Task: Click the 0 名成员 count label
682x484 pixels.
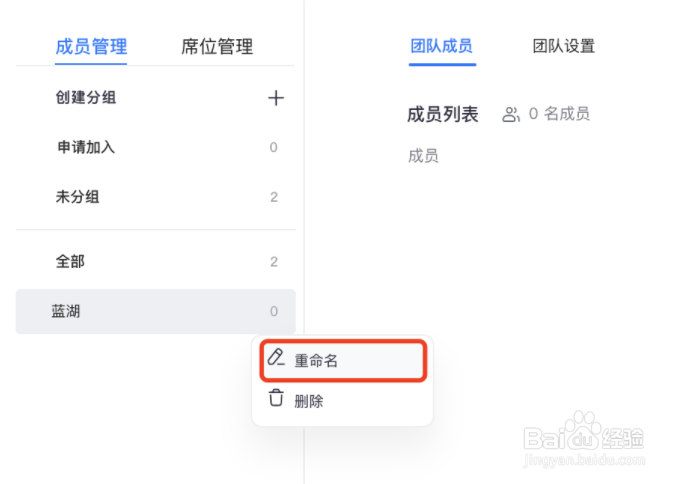Action: pos(559,114)
